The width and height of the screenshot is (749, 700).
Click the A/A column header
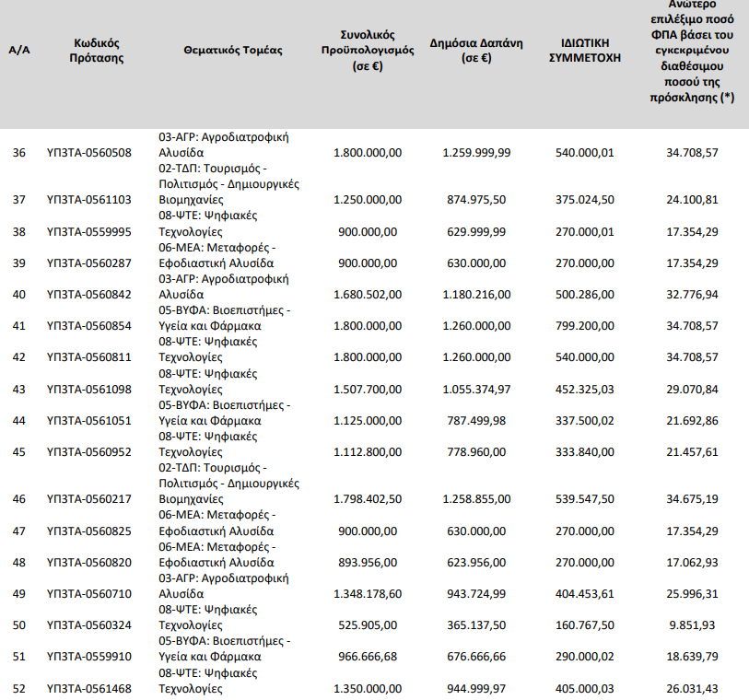click(19, 50)
